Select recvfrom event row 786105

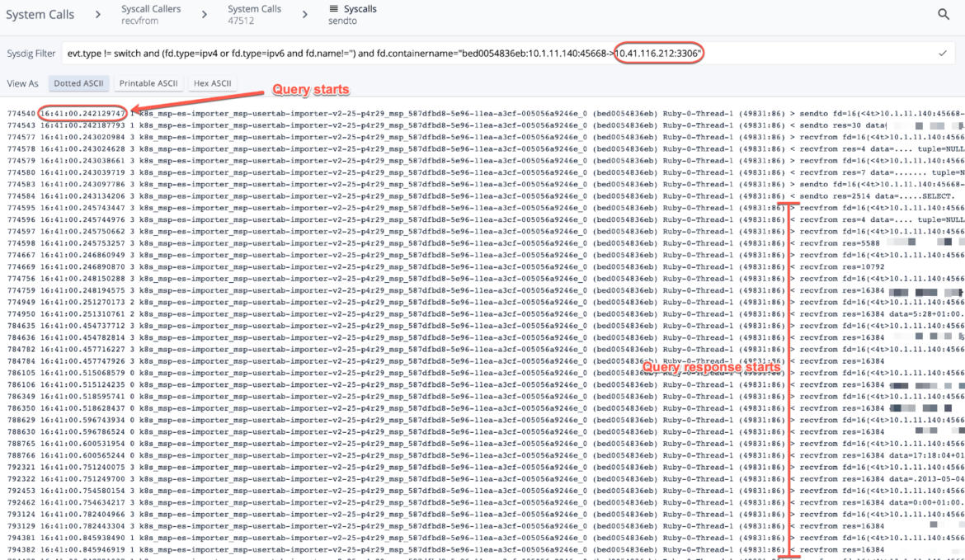(330, 373)
